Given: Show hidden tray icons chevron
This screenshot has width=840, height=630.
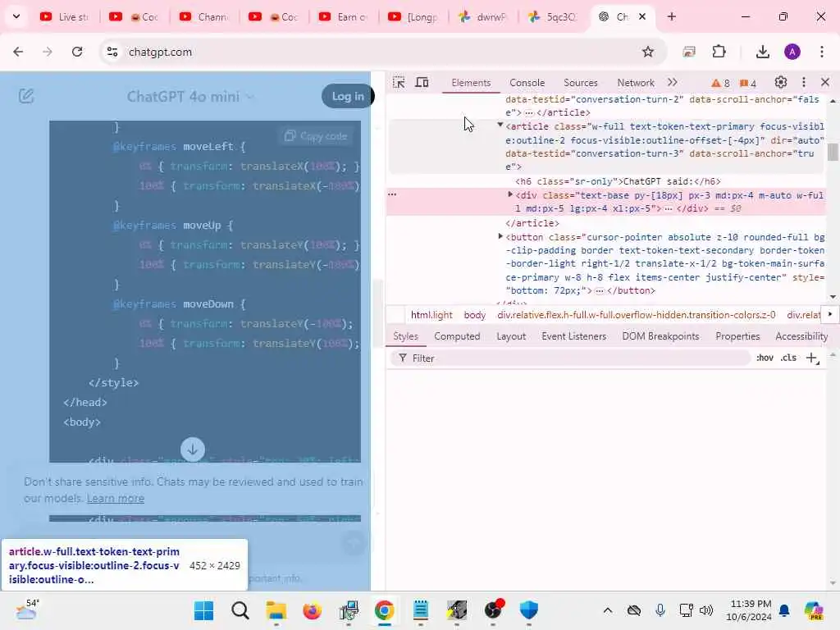Looking at the screenshot, I should click(x=608, y=610).
